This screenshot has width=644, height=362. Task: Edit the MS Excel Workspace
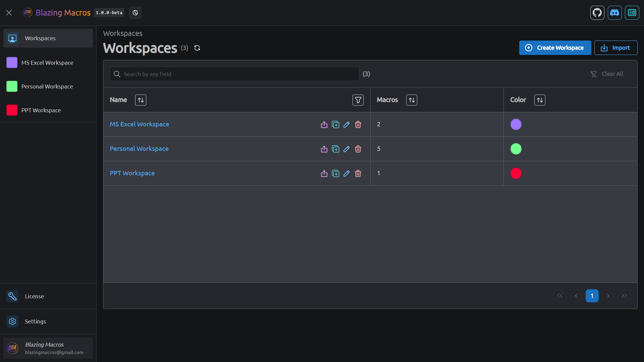point(346,124)
